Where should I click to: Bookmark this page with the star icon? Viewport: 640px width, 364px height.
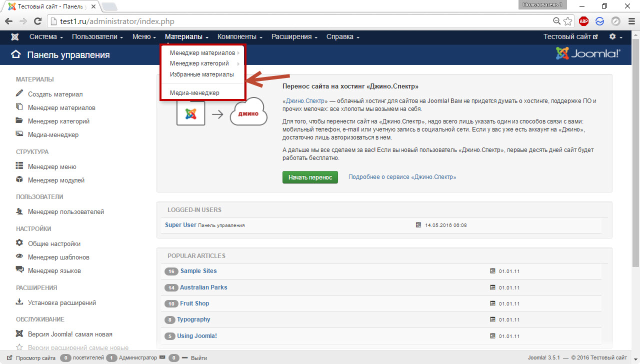tap(568, 21)
